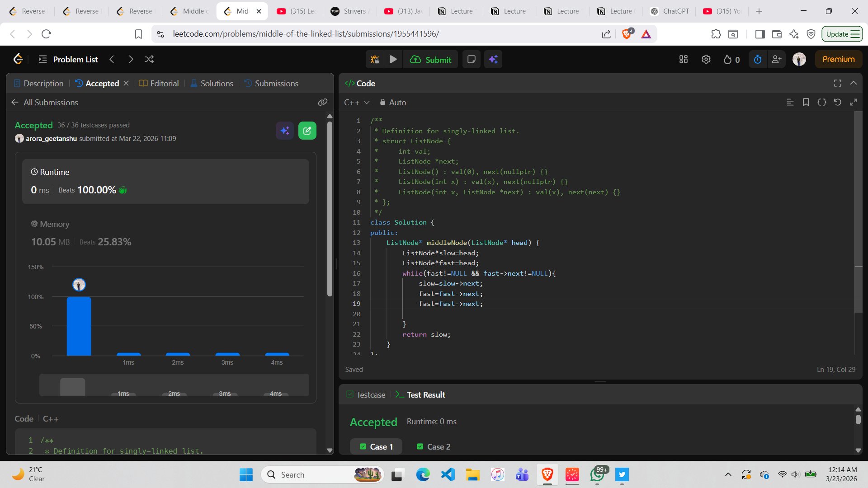This screenshot has height=488, width=868.
Task: Click the shuffle random problem icon
Action: tap(149, 59)
